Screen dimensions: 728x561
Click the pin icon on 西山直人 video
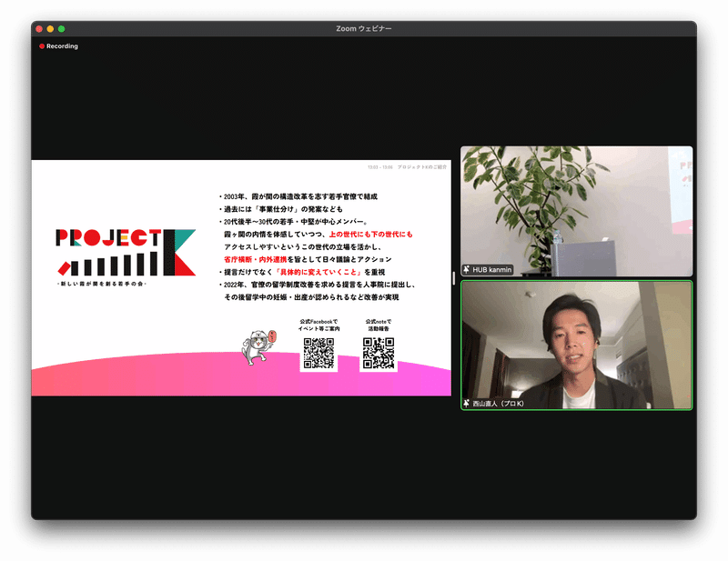(x=466, y=404)
